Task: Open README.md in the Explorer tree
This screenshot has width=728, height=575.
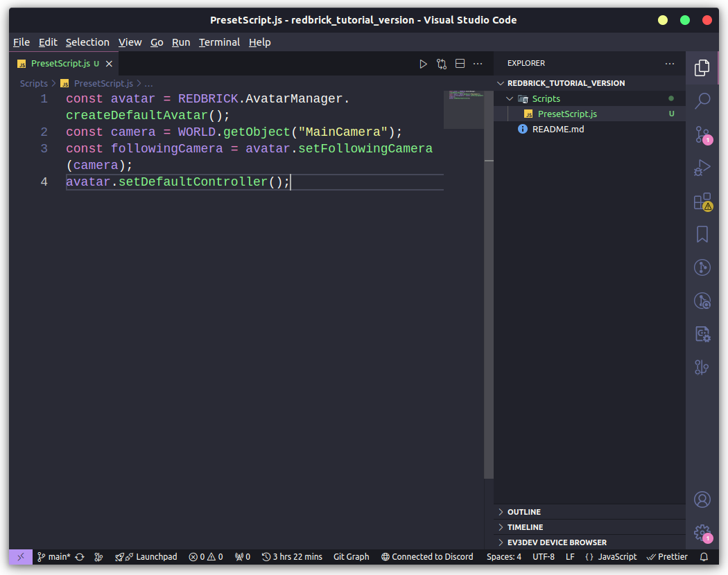Action: [x=589, y=129]
